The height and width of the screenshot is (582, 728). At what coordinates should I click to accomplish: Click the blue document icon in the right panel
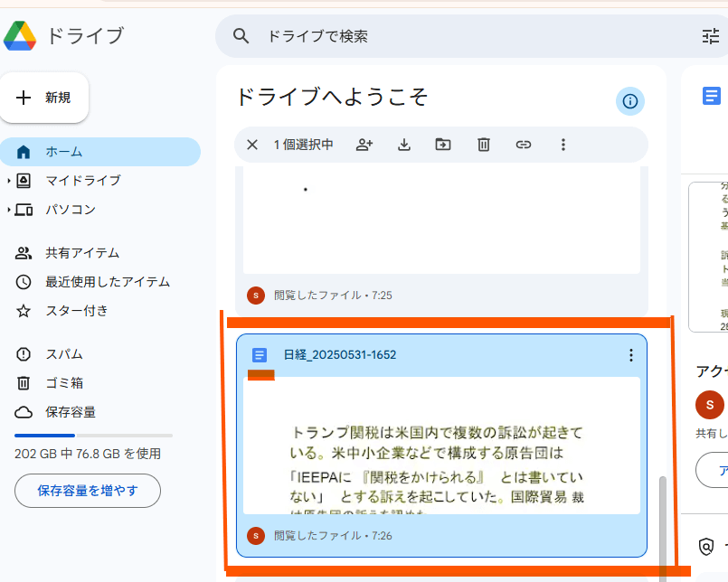(x=712, y=96)
